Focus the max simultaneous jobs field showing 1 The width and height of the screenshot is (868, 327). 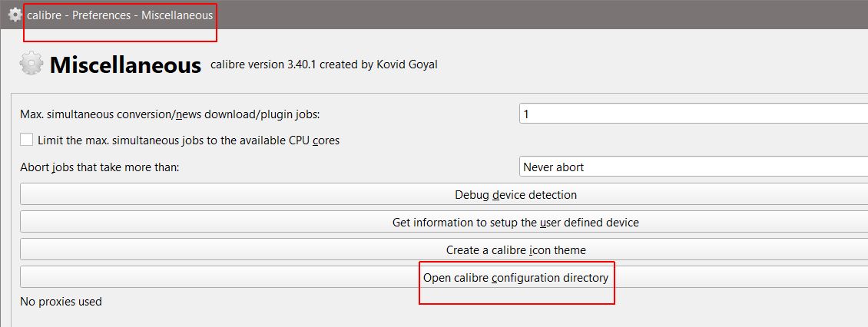[x=693, y=114]
